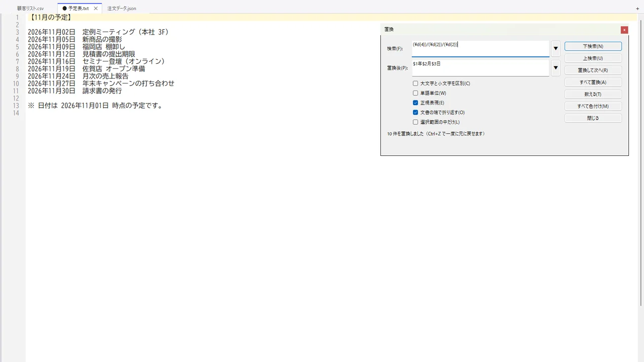Click line number 13 in the gutter
This screenshot has height=362, width=644.
coord(16,106)
